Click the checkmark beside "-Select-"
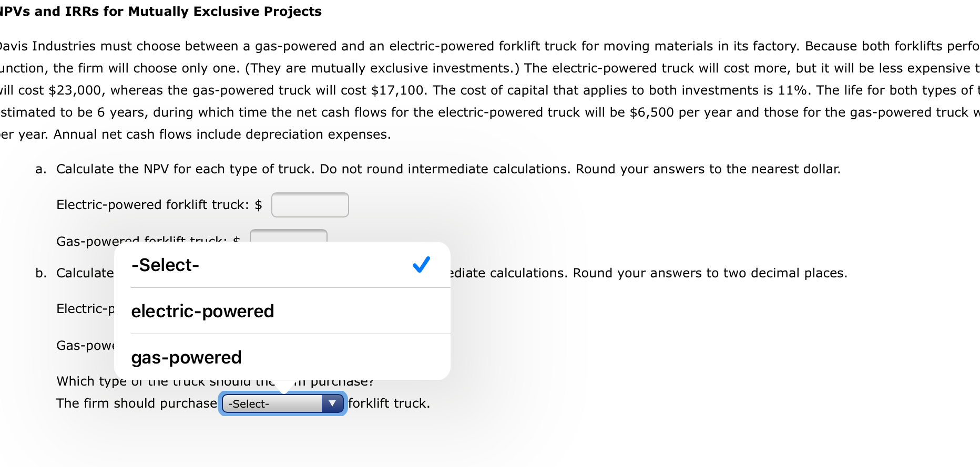980x467 pixels. [x=421, y=265]
